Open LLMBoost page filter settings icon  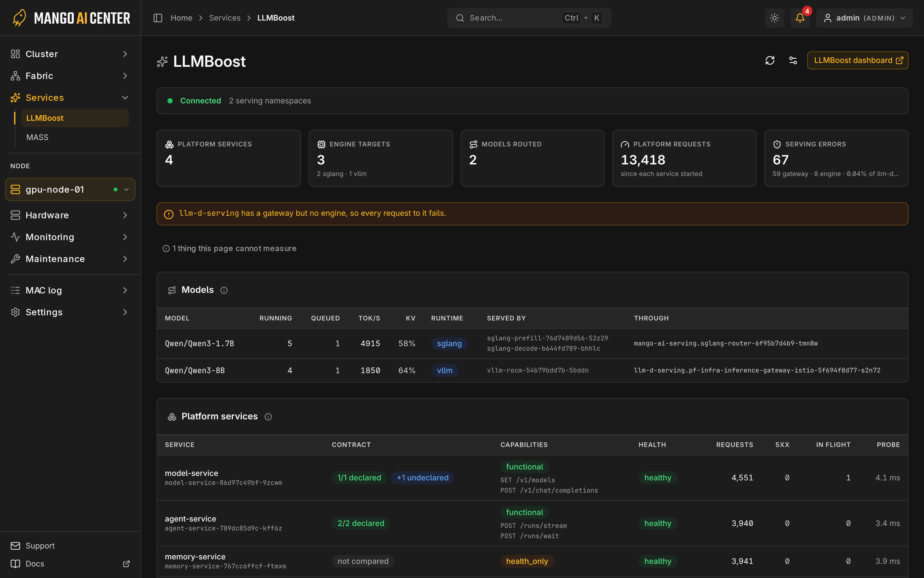pyautogui.click(x=793, y=60)
